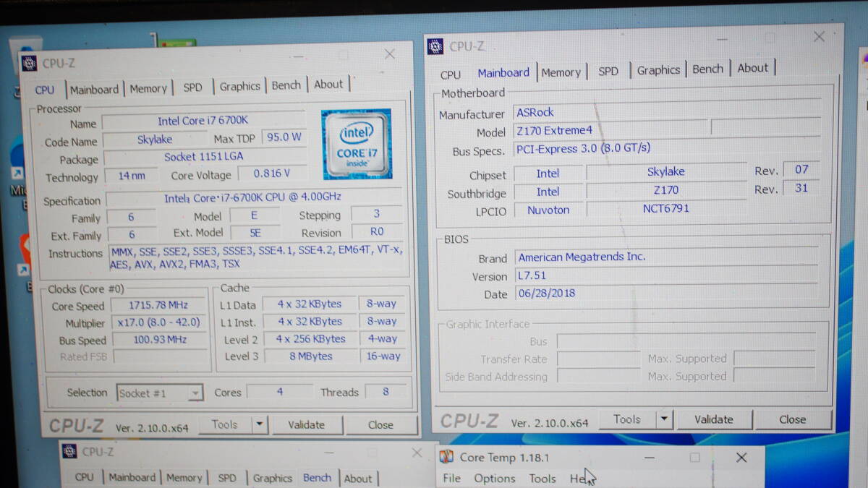Click the Technology value 14 nm

[131, 176]
